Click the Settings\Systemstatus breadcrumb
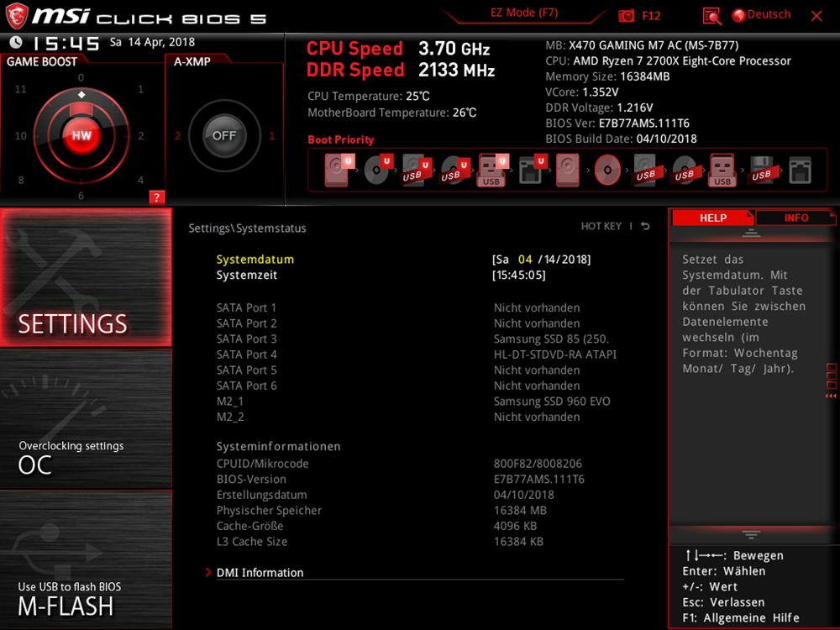This screenshot has height=630, width=840. coord(247,228)
